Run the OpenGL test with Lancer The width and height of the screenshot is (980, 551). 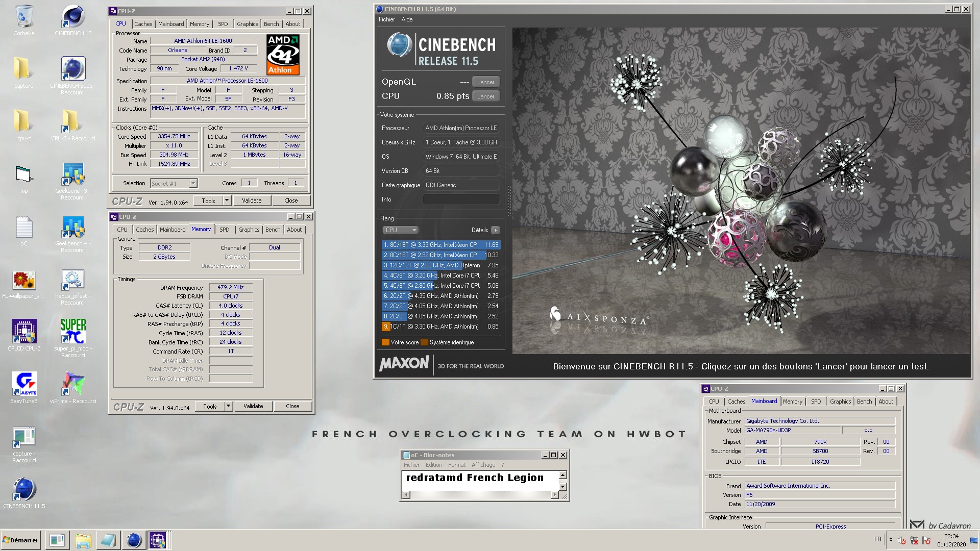[485, 82]
